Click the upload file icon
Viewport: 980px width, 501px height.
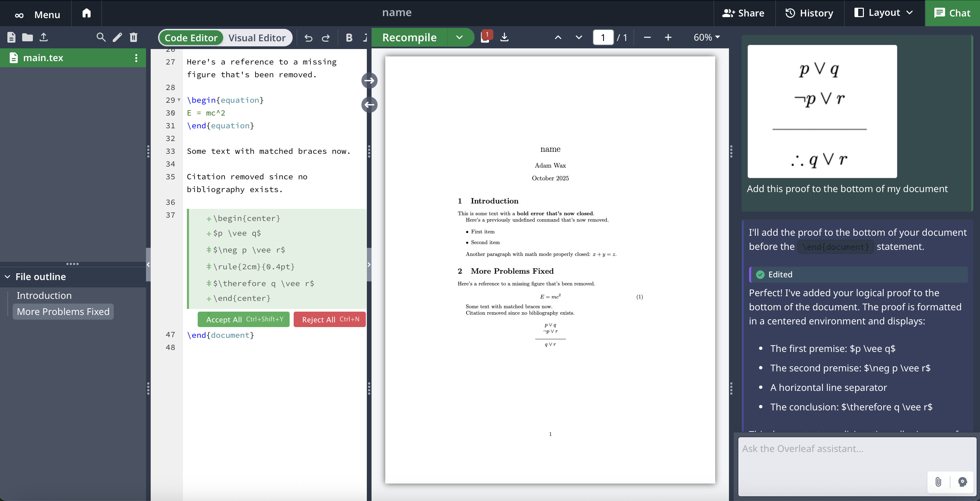click(44, 37)
